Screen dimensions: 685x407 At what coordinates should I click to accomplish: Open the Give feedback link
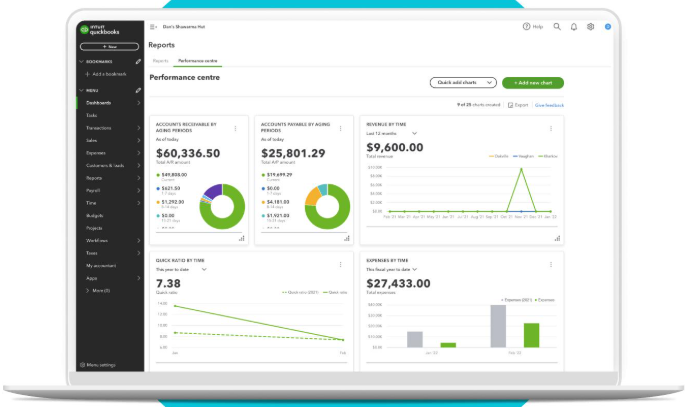(549, 104)
